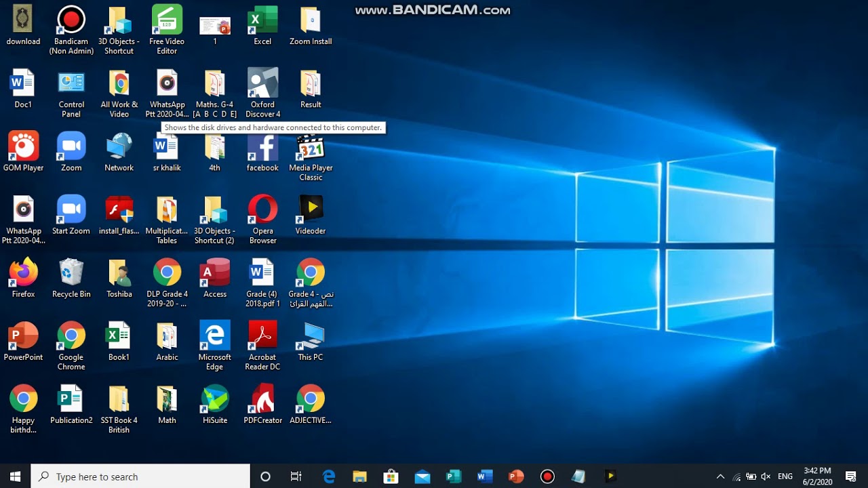
Task: Open Cortana from the taskbar
Action: (266, 476)
